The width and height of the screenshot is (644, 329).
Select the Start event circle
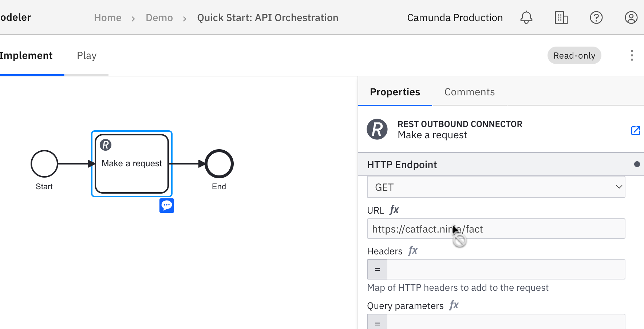pyautogui.click(x=44, y=164)
